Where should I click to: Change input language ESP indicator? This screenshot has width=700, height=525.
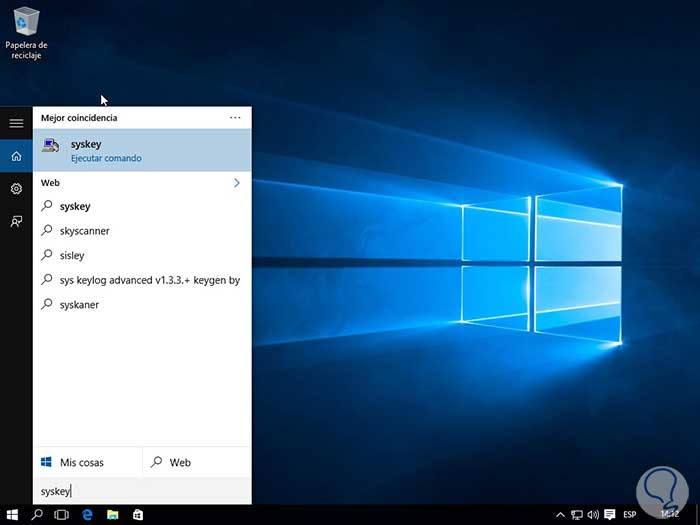coord(629,515)
